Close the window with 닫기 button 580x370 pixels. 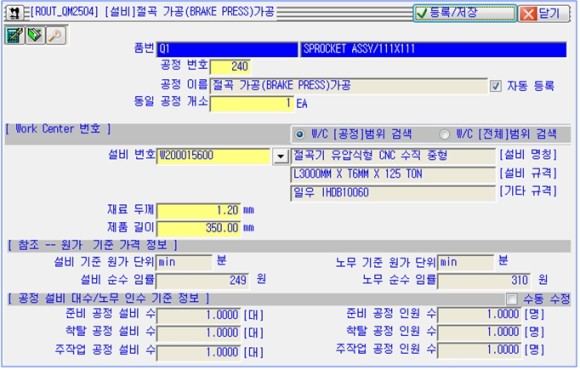coord(543,14)
